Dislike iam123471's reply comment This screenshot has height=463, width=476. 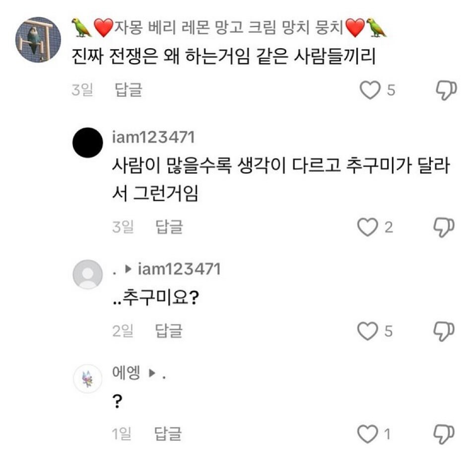click(445, 227)
